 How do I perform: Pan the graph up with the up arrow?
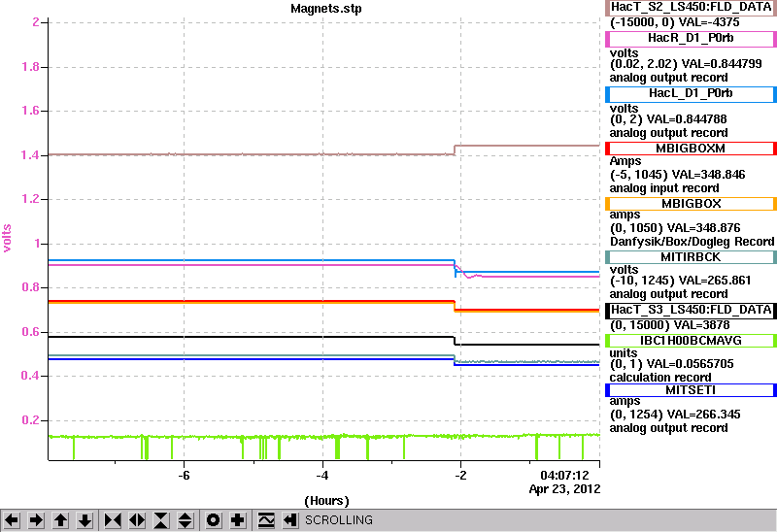click(x=60, y=520)
